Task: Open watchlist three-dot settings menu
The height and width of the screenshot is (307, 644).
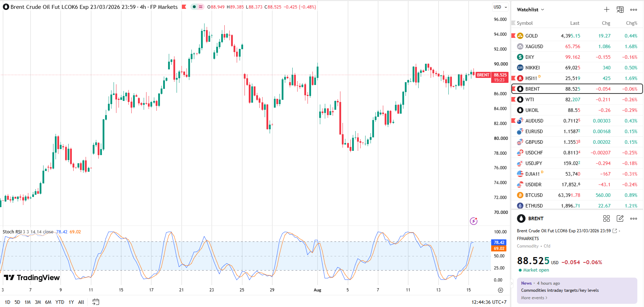Action: point(633,10)
